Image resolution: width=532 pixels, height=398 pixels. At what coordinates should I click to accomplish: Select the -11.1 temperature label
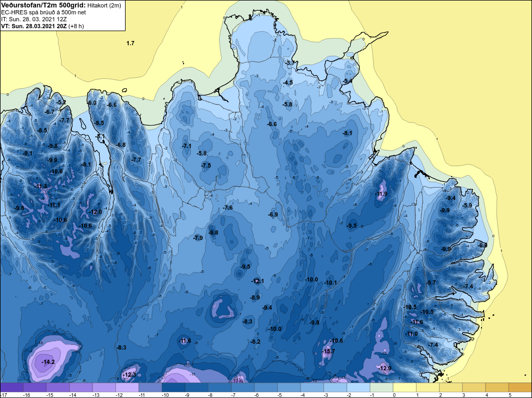point(54,205)
